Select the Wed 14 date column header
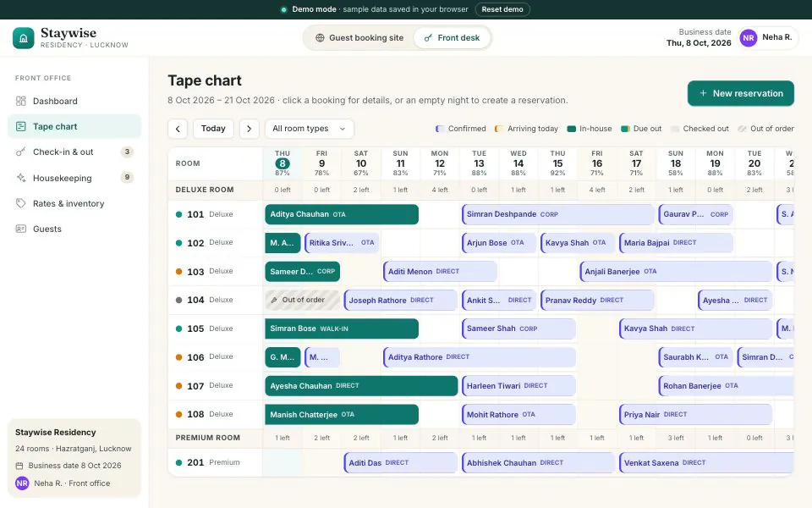The width and height of the screenshot is (812, 508). point(518,163)
